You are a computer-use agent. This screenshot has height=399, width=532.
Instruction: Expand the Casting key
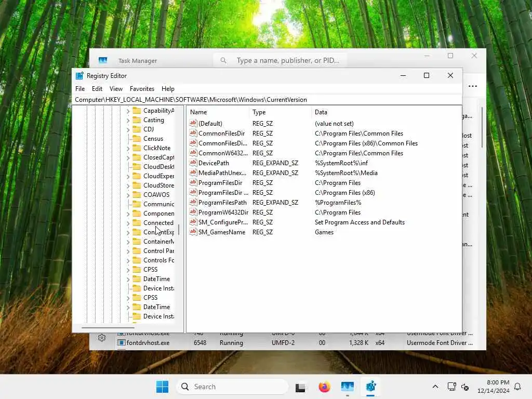[x=128, y=120]
